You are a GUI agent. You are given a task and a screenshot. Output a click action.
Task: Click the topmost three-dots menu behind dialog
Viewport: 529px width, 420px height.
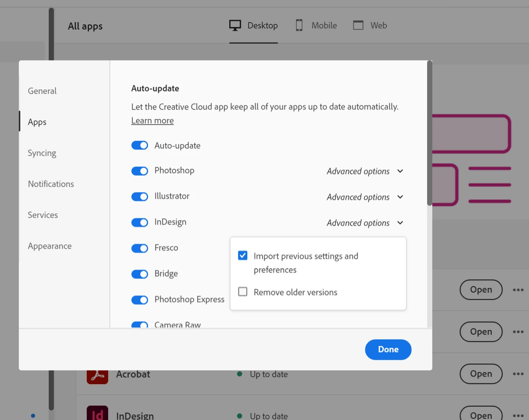(x=518, y=290)
